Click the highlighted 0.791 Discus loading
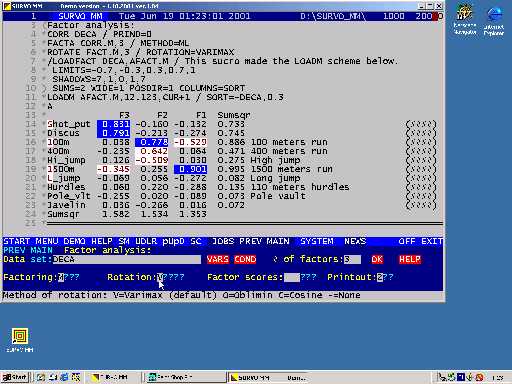This screenshot has height=384, width=512. pyautogui.click(x=113, y=133)
